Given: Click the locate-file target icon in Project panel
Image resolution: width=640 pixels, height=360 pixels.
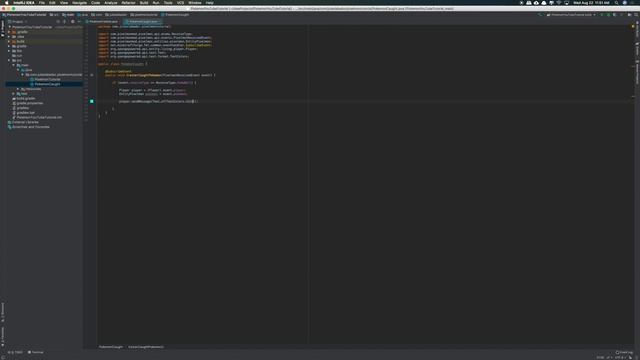Looking at the screenshot, I should (58, 22).
